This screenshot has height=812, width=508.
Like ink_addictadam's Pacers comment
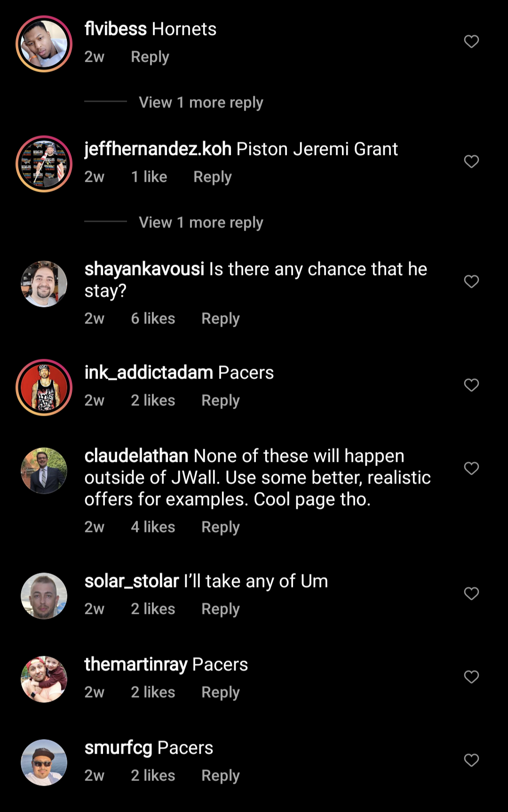[471, 385]
